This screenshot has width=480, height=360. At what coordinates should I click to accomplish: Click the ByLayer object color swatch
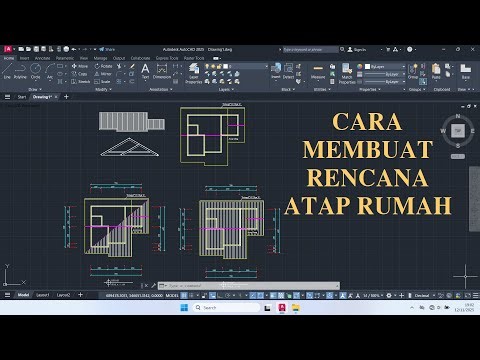(367, 66)
